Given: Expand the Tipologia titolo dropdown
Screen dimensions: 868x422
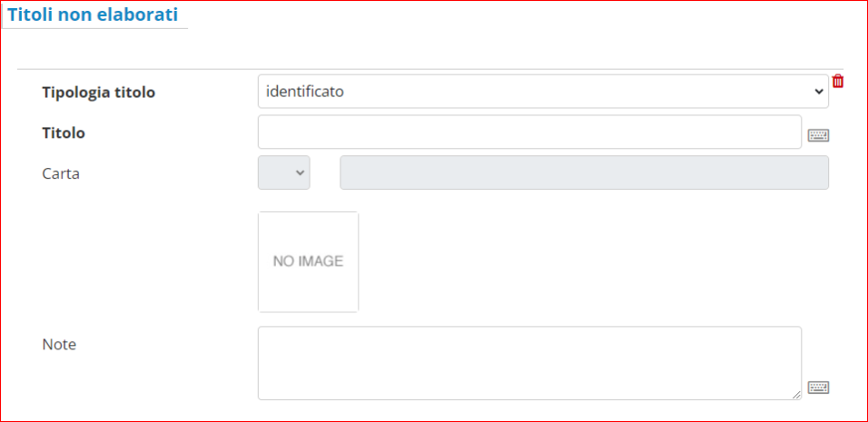Looking at the screenshot, I should point(542,92).
